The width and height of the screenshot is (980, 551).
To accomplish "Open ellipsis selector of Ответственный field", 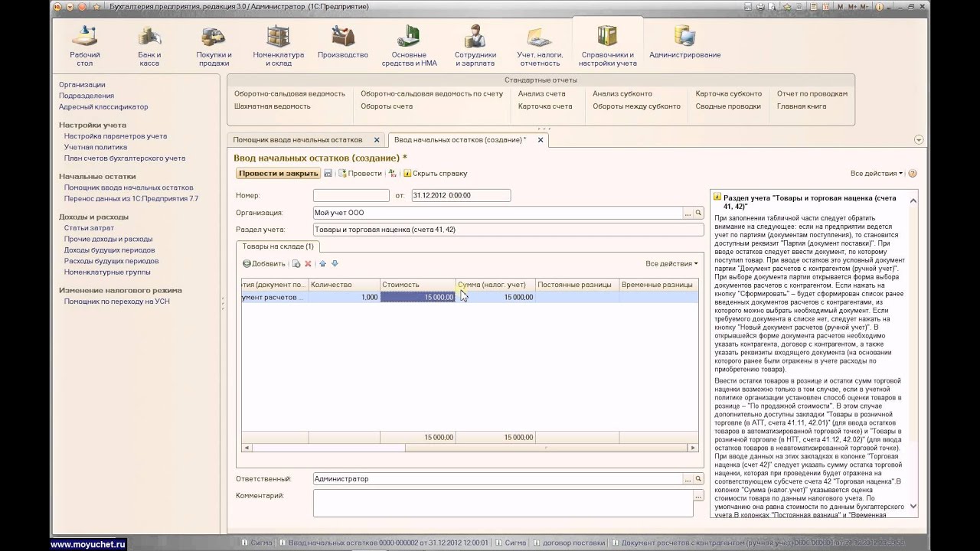I will click(x=688, y=479).
